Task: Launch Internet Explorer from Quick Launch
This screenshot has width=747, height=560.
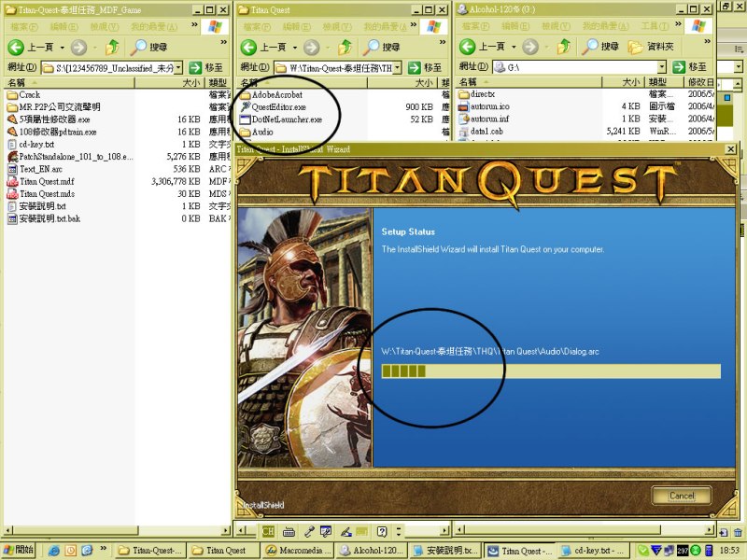Action: click(x=54, y=551)
